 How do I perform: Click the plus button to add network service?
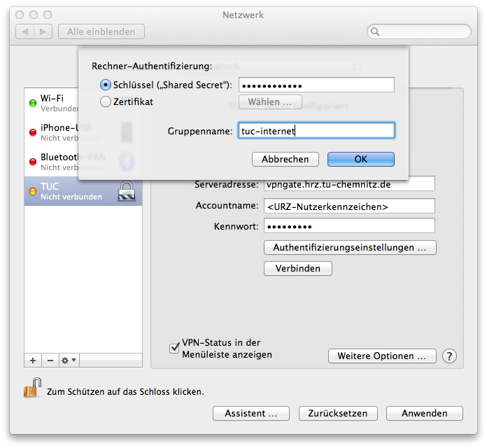[x=32, y=360]
